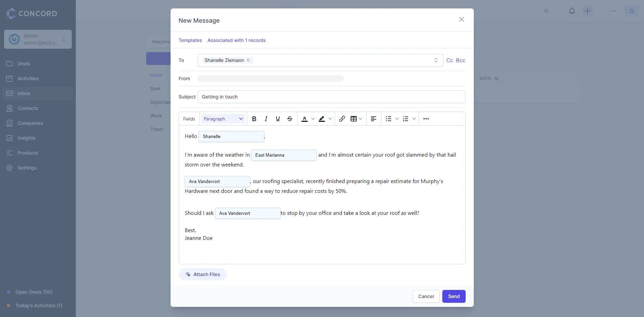Remove Shanelle Ziemann from recipients
Image resolution: width=644 pixels, height=317 pixels.
(248, 60)
